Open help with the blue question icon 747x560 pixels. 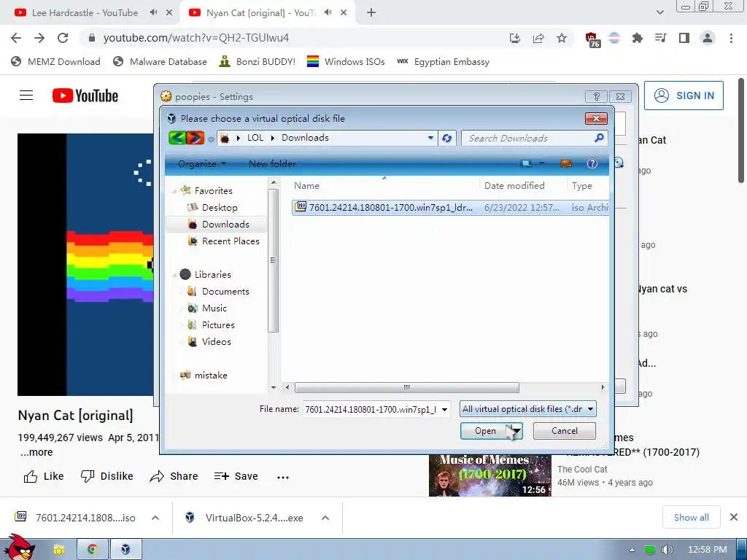point(592,164)
